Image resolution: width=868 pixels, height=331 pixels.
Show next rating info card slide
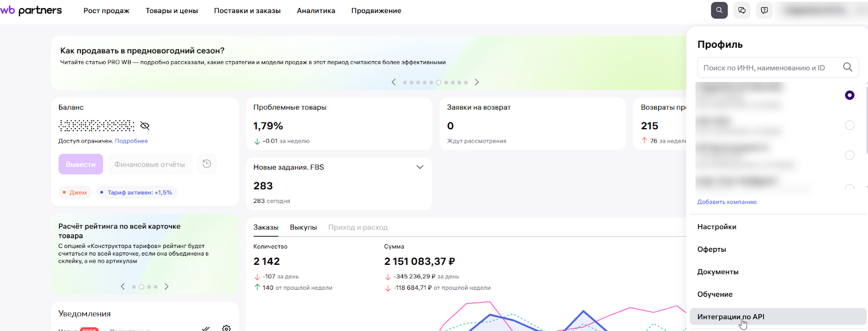click(167, 287)
